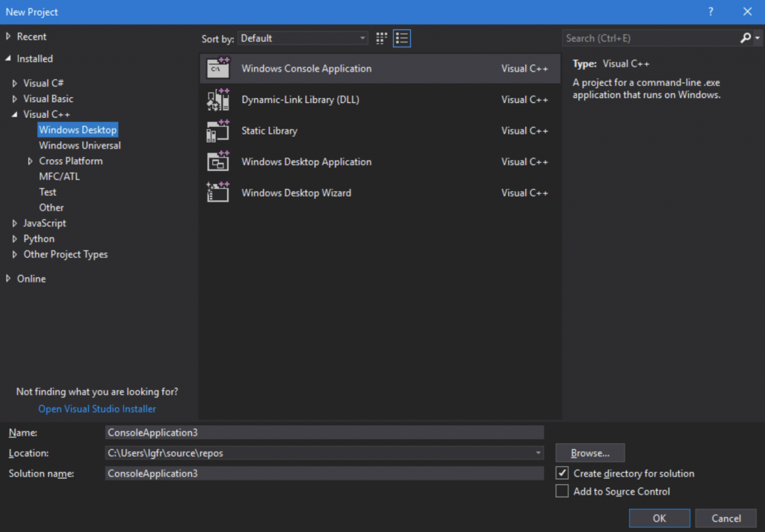Uncheck Create directory for solution
Image resolution: width=765 pixels, height=532 pixels.
(563, 473)
